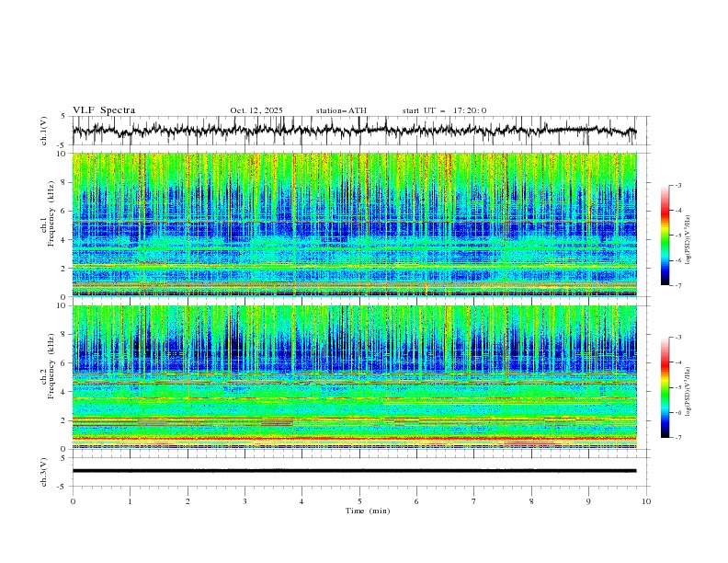Viewport: 728px width, 563px height.
Task: Click the "-7" tick on ch.1 colorbar
Action: tap(678, 285)
